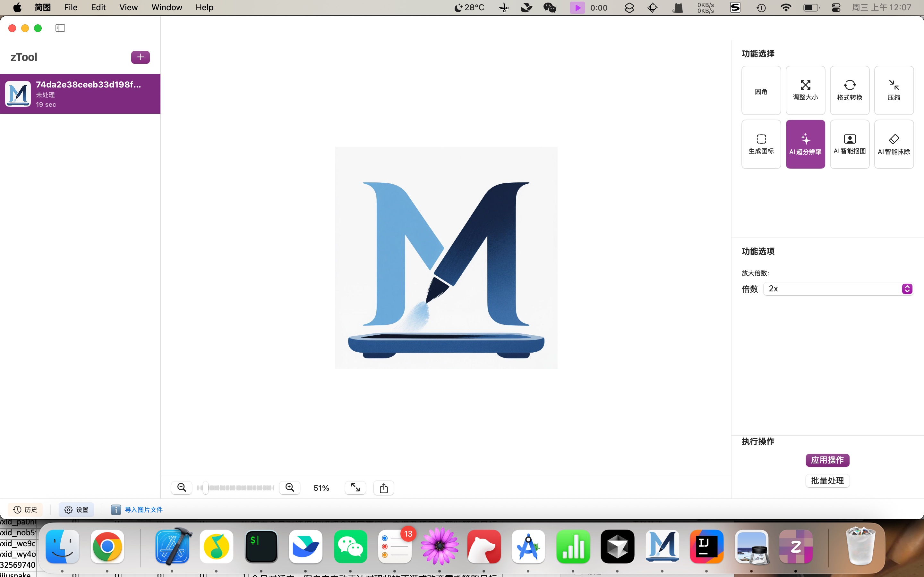
Task: Toggle the sidebar visibility button
Action: click(60, 28)
